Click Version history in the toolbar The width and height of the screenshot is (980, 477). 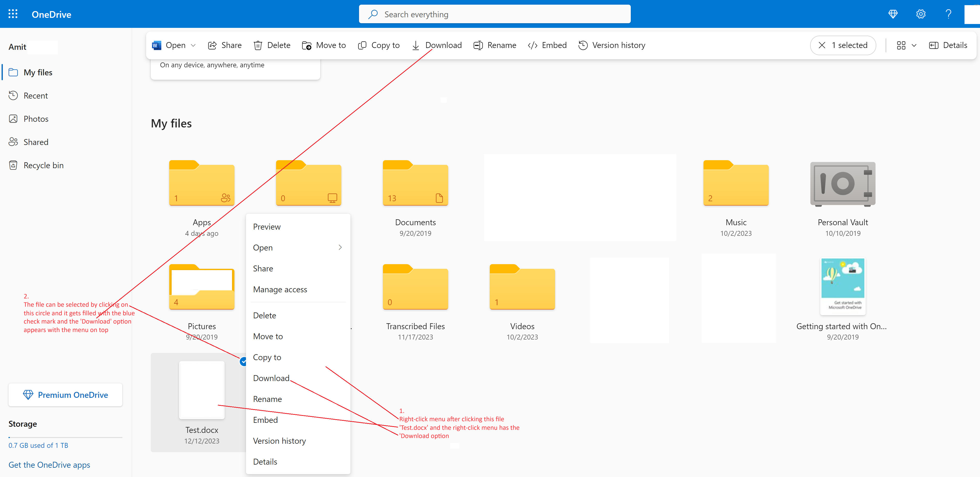click(x=612, y=45)
